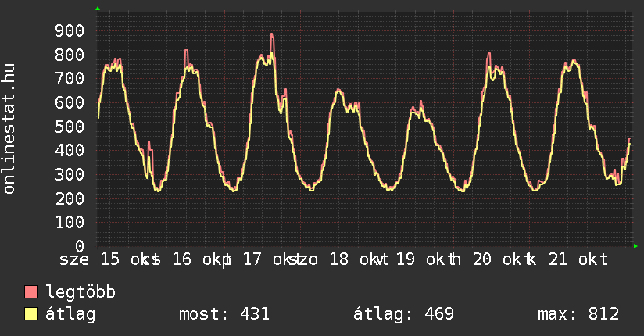Click the 'most: 431' statistic
This screenshot has height=336, width=644.
[224, 314]
